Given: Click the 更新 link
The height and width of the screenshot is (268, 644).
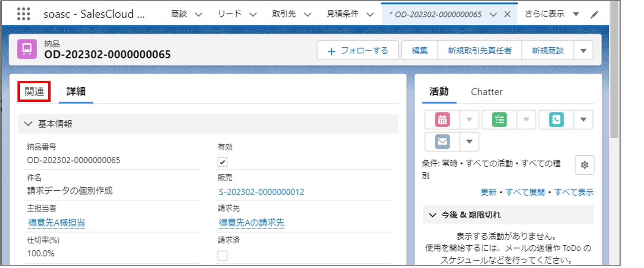Looking at the screenshot, I should tap(488, 192).
